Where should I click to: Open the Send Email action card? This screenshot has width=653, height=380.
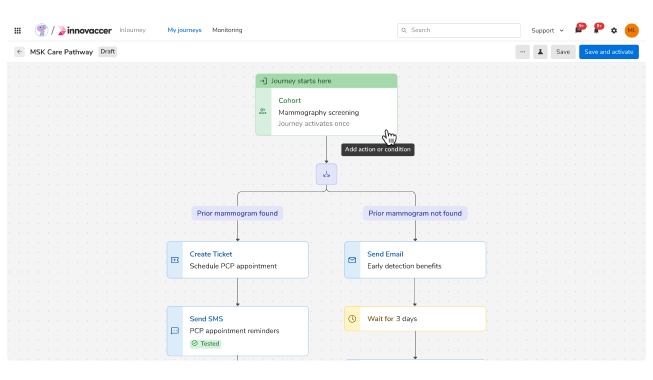click(415, 260)
